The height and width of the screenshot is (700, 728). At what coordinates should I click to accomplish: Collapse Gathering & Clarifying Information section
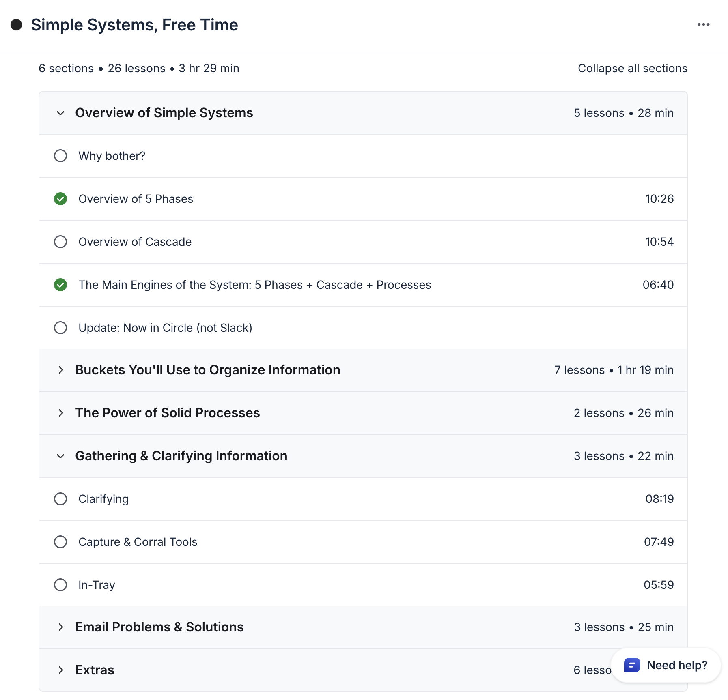(60, 456)
